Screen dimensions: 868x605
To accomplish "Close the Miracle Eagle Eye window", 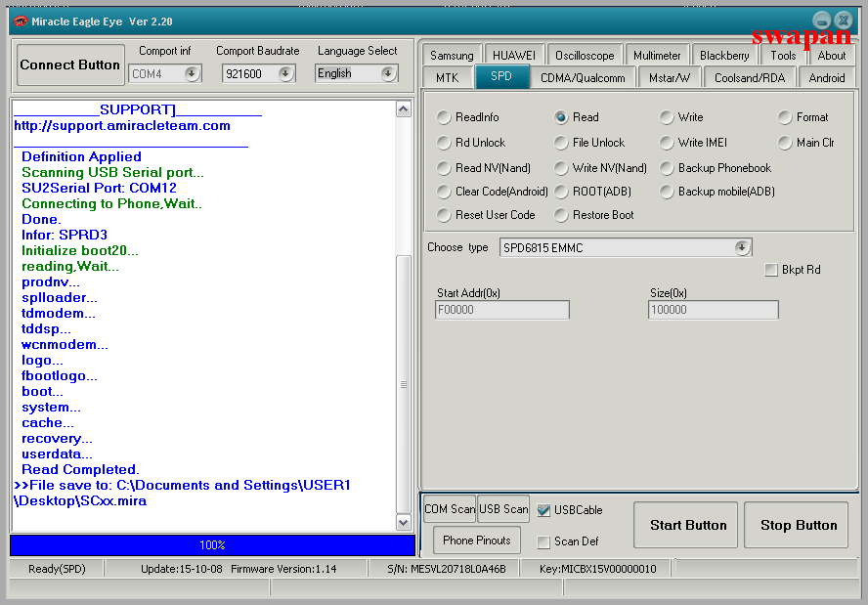I will click(x=844, y=22).
